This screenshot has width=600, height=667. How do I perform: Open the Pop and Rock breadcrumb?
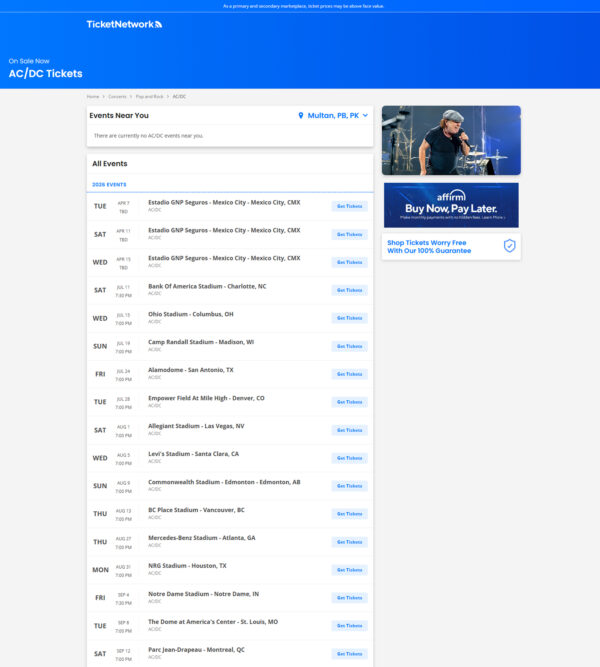[x=150, y=96]
